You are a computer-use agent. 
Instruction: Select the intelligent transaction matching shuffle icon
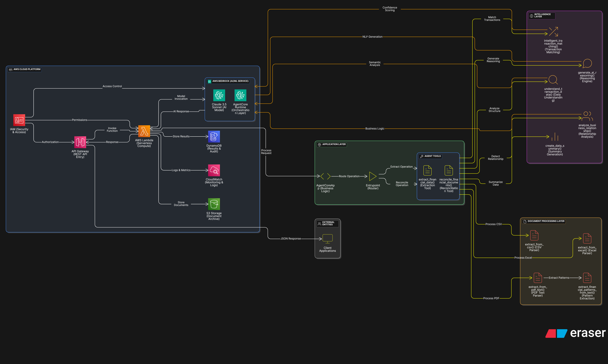pos(553,32)
